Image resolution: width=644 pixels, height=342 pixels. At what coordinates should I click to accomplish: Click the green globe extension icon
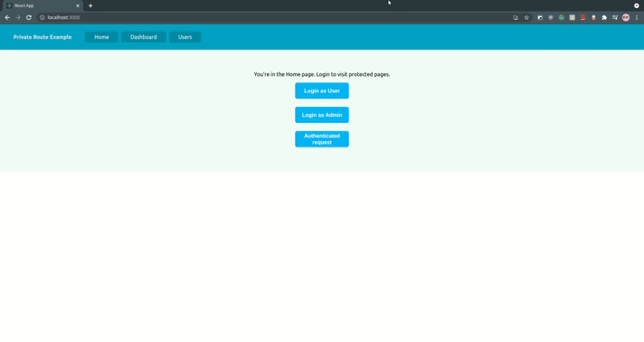562,18
